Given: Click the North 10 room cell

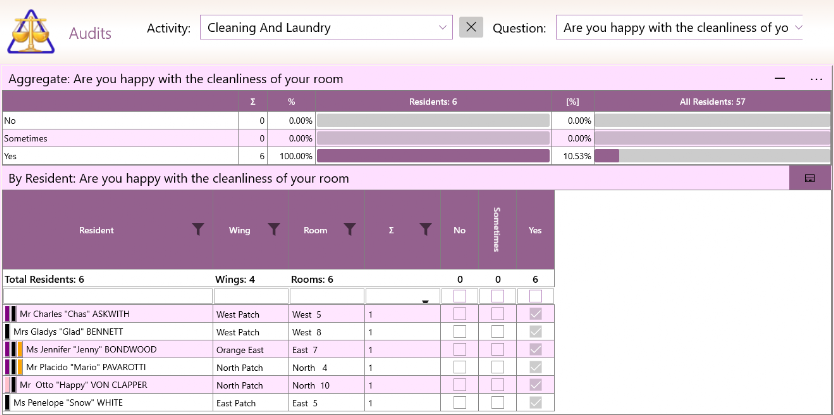Looking at the screenshot, I should coord(327,385).
